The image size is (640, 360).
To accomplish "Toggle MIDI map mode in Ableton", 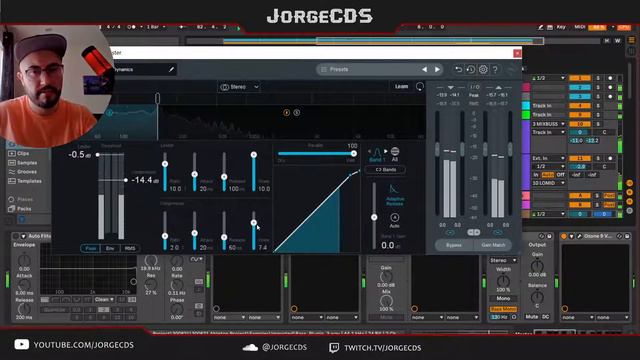I will [x=580, y=27].
